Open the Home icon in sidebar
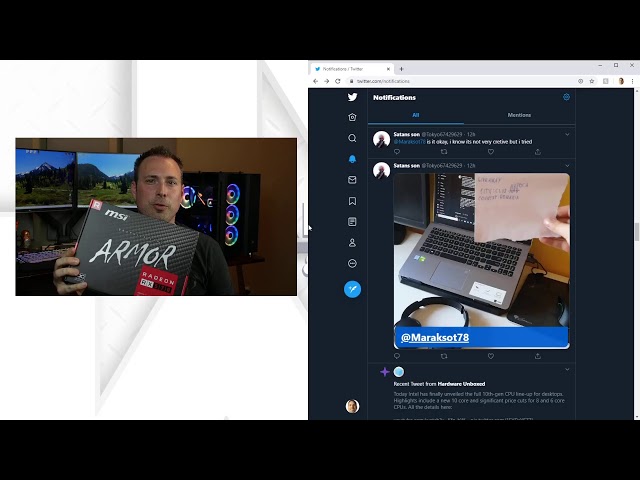 click(x=352, y=117)
